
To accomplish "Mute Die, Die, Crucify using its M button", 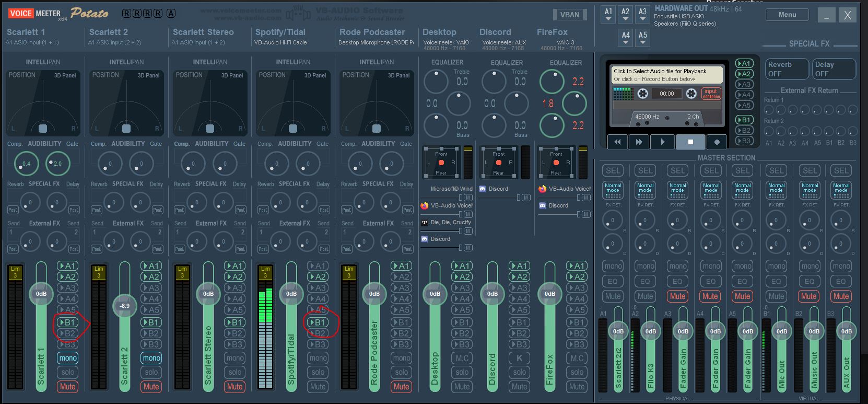I will [x=468, y=231].
